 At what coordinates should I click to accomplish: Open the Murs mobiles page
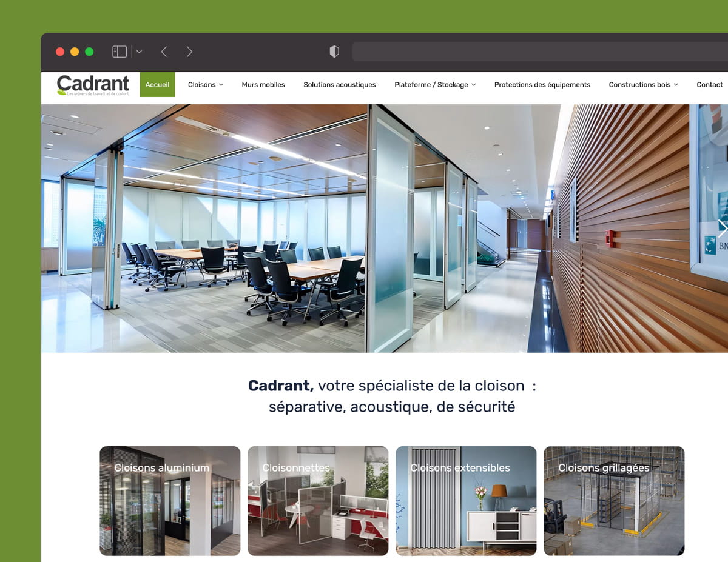pyautogui.click(x=263, y=85)
